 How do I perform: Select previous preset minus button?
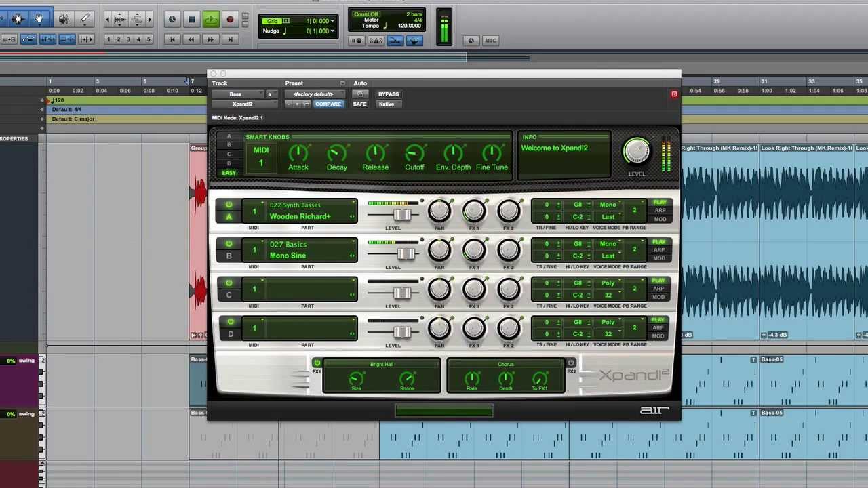pos(289,104)
